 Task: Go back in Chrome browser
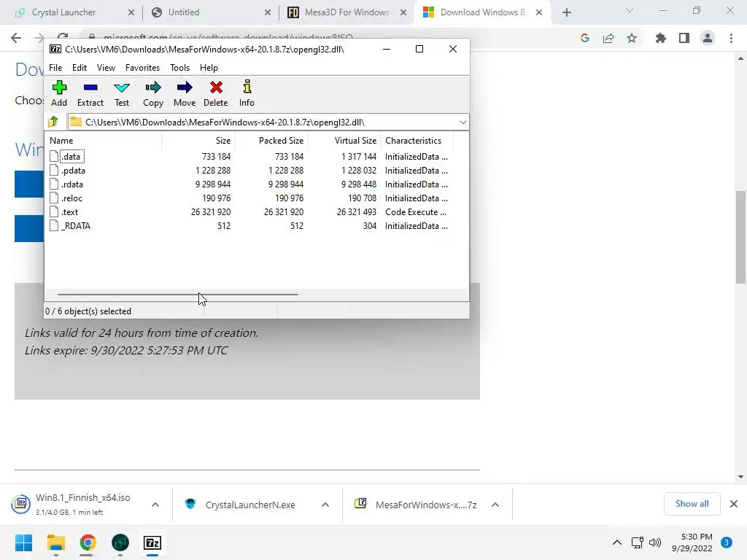16,38
